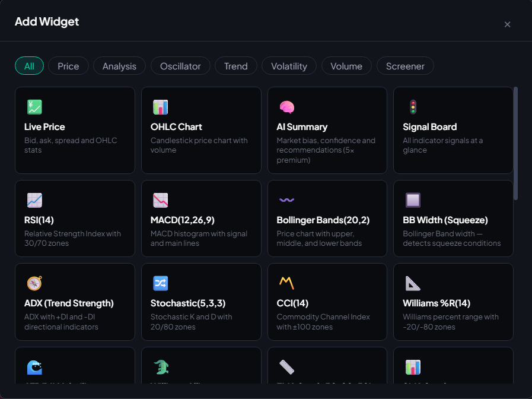Close the Add Widget dialog
This screenshot has width=532, height=399.
tap(507, 24)
